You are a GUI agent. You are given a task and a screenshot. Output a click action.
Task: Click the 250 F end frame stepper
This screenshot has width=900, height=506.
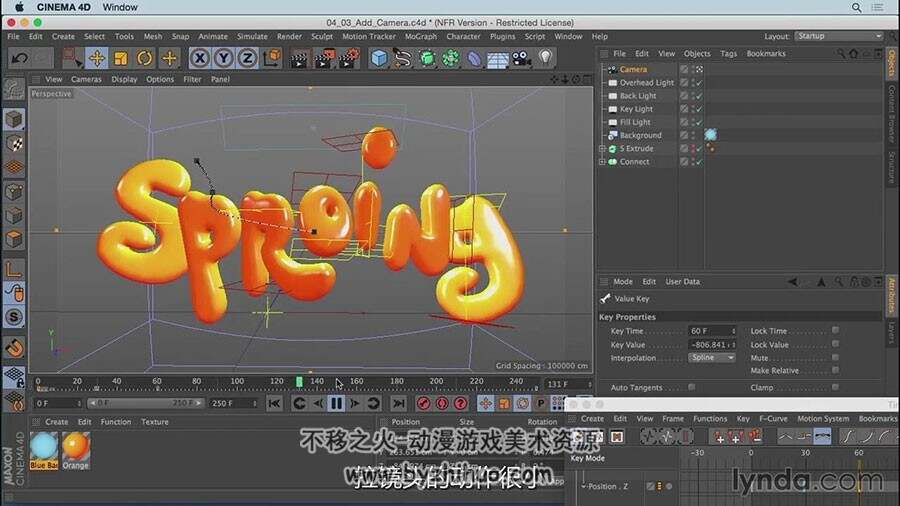coord(255,404)
